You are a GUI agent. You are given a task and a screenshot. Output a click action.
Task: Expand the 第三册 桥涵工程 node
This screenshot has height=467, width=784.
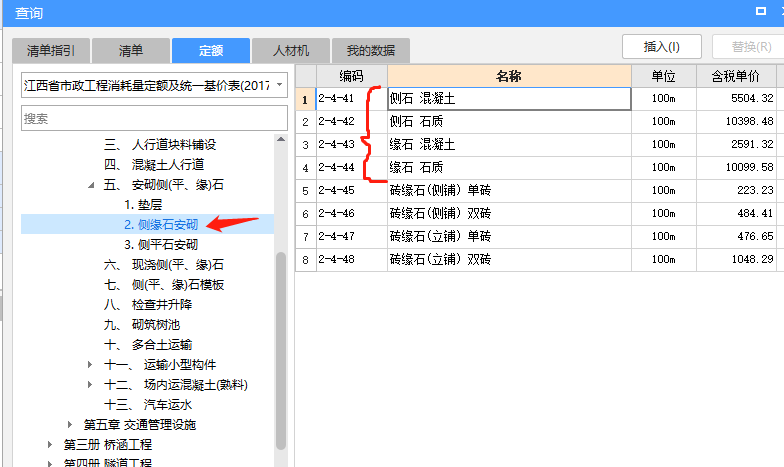tap(50, 444)
